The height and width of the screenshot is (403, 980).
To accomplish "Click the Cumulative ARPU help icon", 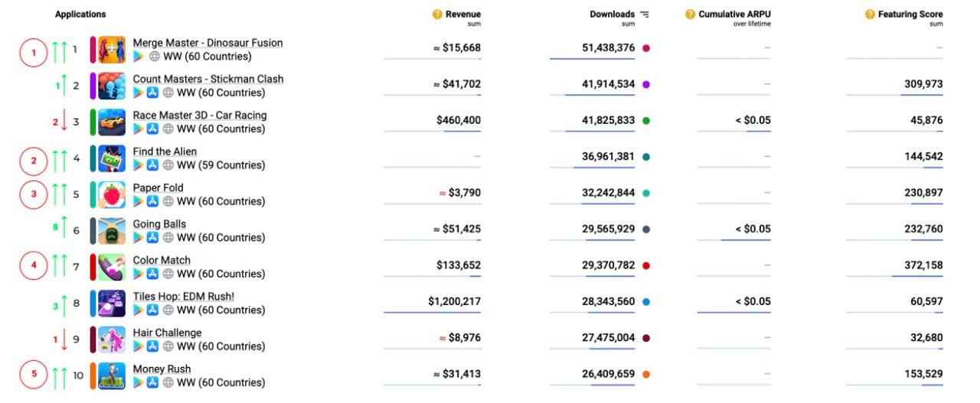I will (690, 15).
